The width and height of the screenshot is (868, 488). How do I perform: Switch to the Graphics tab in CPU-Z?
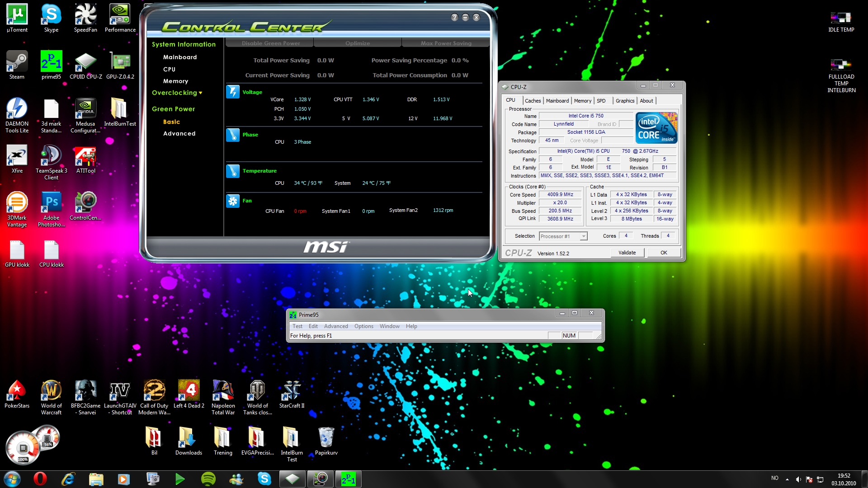[625, 101]
